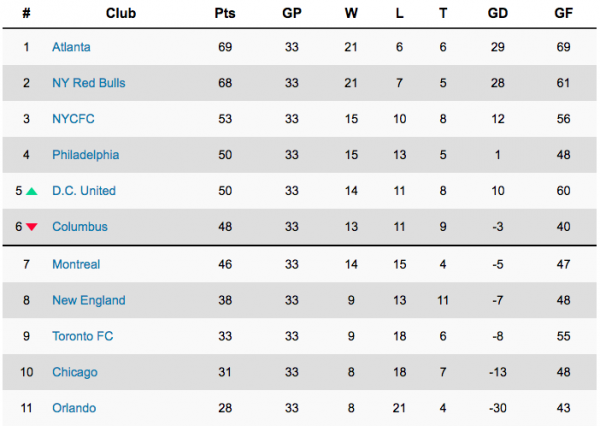
Task: Open the D.C. United team link
Action: coord(84,191)
